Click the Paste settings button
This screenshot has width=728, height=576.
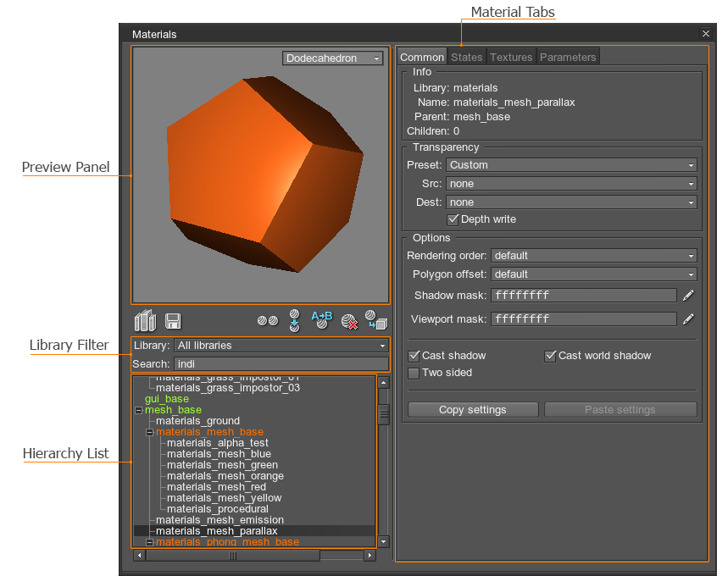pyautogui.click(x=620, y=410)
